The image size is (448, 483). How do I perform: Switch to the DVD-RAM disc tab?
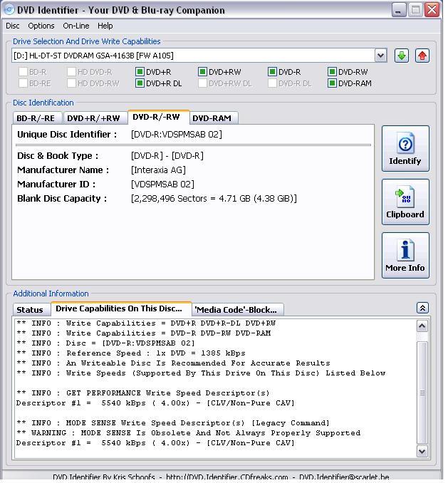point(214,118)
